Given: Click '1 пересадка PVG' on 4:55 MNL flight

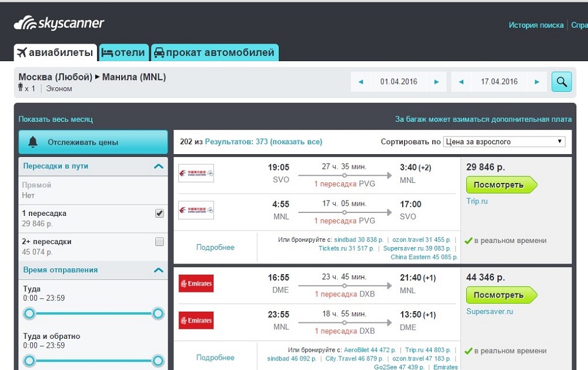Looking at the screenshot, I should pos(345,221).
